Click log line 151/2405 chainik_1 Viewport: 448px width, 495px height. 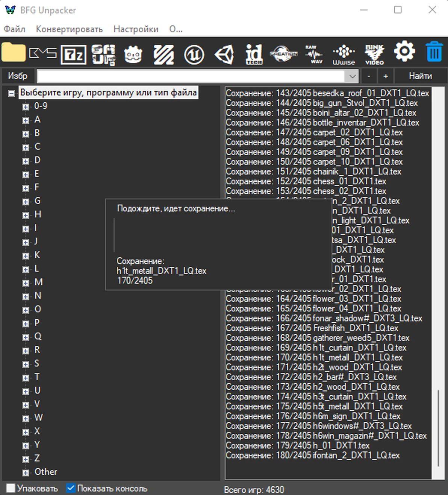pos(313,172)
